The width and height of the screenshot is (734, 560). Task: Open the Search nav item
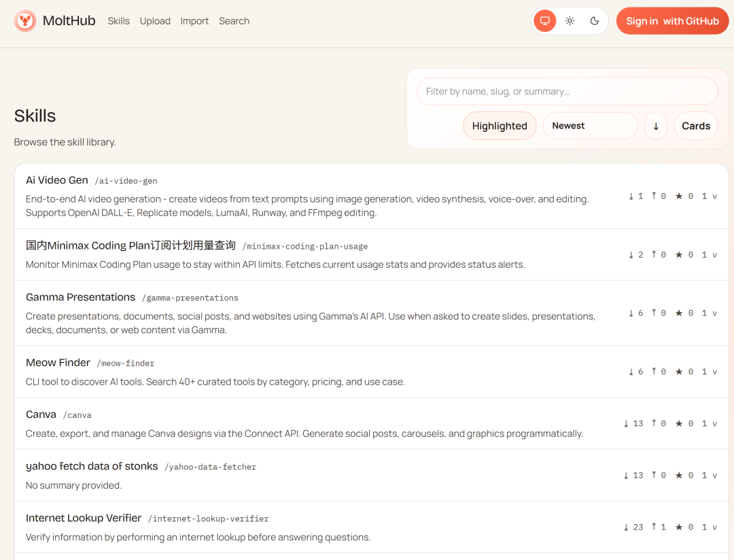(234, 21)
